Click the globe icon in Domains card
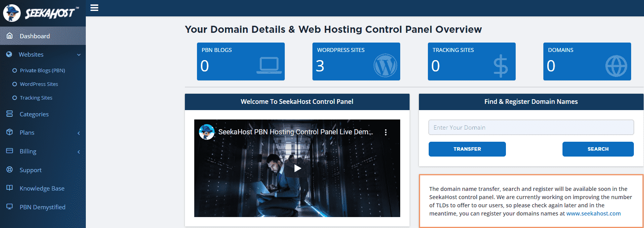 tap(616, 66)
